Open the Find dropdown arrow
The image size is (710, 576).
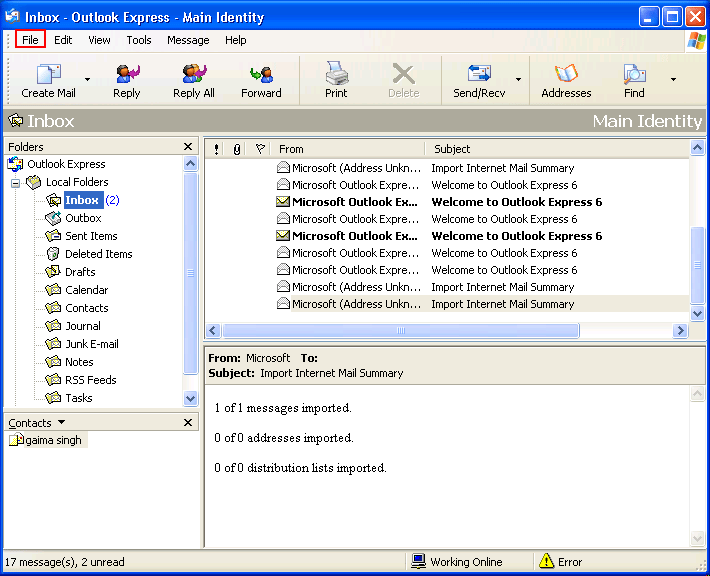(673, 80)
